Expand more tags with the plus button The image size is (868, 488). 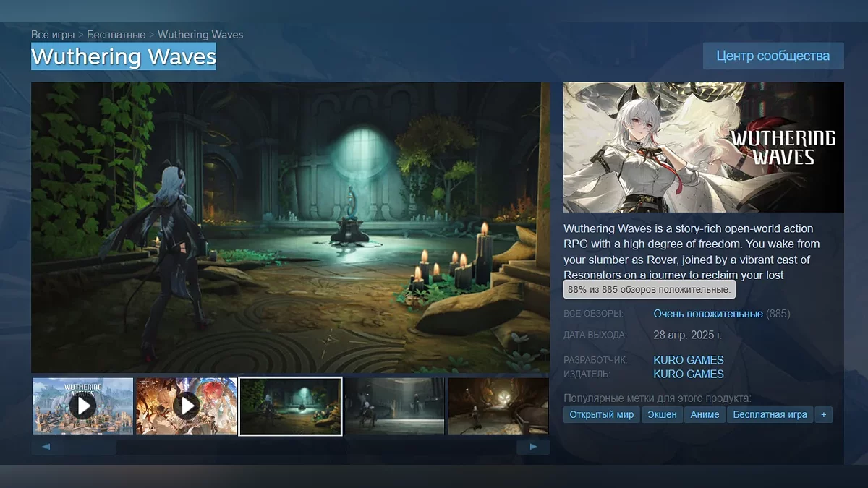point(822,414)
